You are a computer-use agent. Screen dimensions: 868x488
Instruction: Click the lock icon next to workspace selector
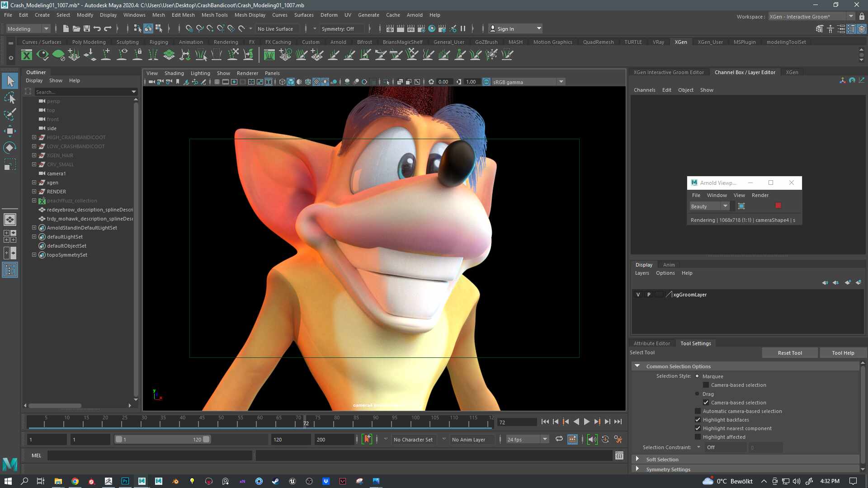point(862,16)
